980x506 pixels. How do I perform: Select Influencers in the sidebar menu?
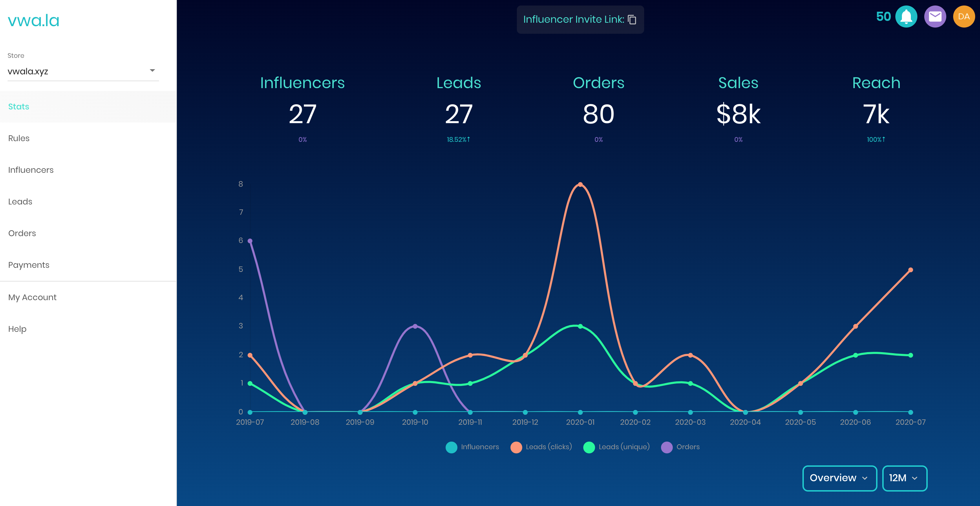(31, 170)
